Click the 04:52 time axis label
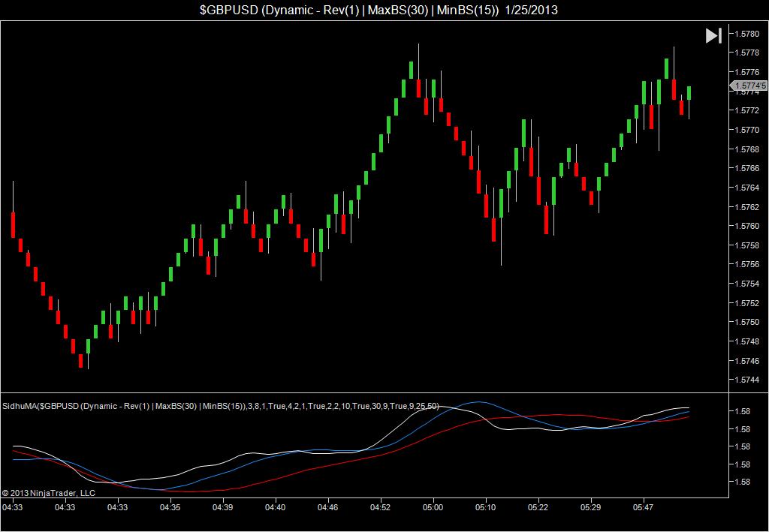 point(380,507)
